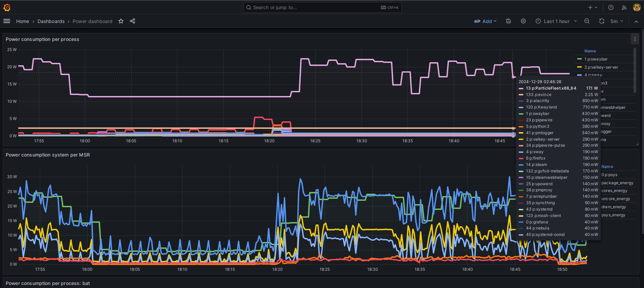This screenshot has width=644, height=288.
Task: Click Power dashboard breadcrumb
Action: click(93, 21)
